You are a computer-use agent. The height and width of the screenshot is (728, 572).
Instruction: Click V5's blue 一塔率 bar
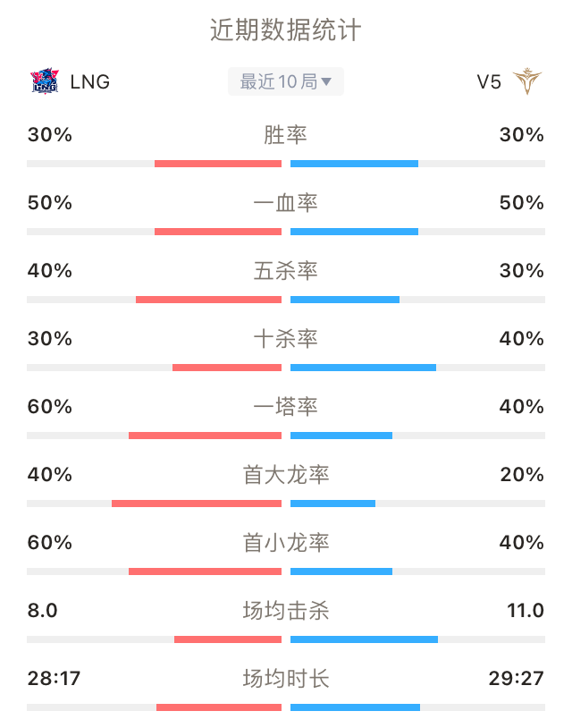(341, 435)
